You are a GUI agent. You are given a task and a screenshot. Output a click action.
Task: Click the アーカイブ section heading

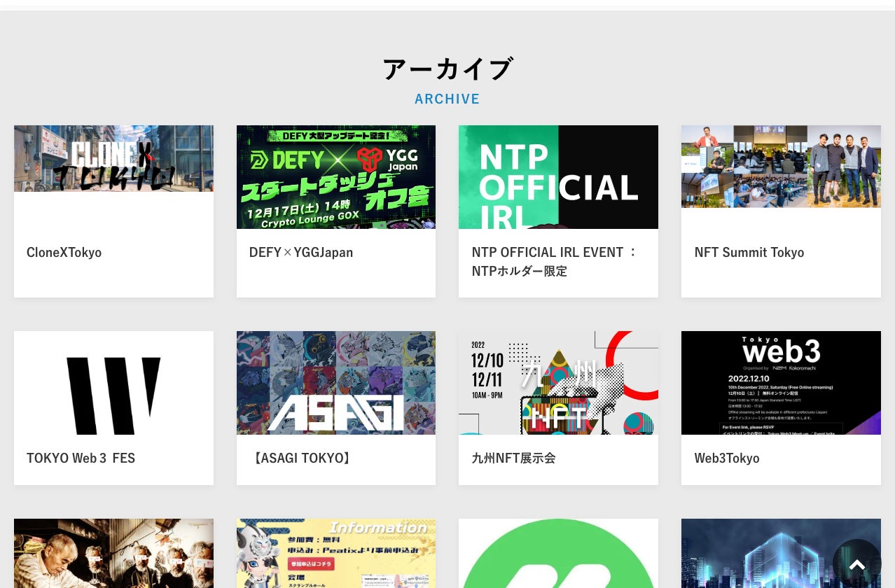[447, 69]
